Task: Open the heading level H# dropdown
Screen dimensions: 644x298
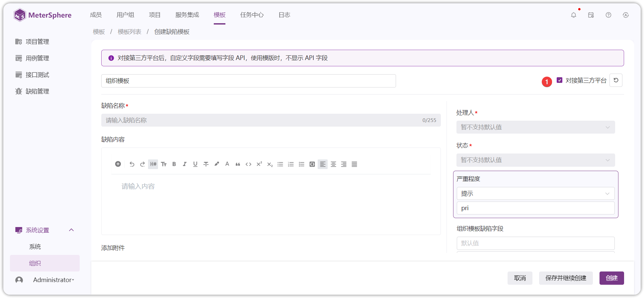Action: [x=153, y=164]
